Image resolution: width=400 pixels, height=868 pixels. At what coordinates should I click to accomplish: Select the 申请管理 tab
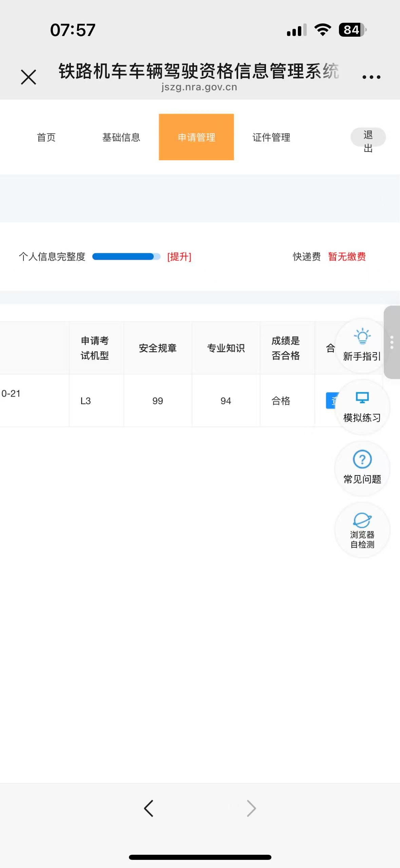196,137
